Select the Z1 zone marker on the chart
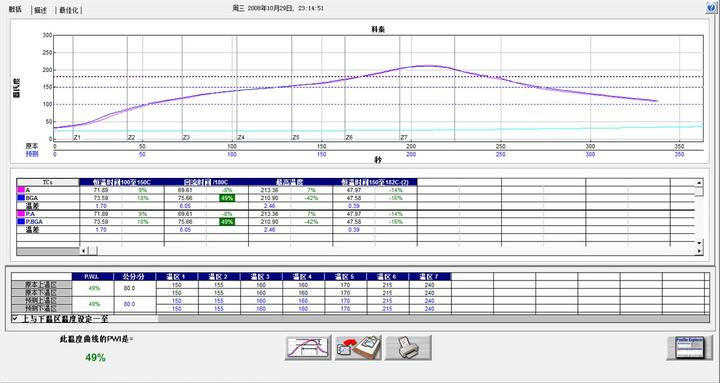 pyautogui.click(x=77, y=137)
